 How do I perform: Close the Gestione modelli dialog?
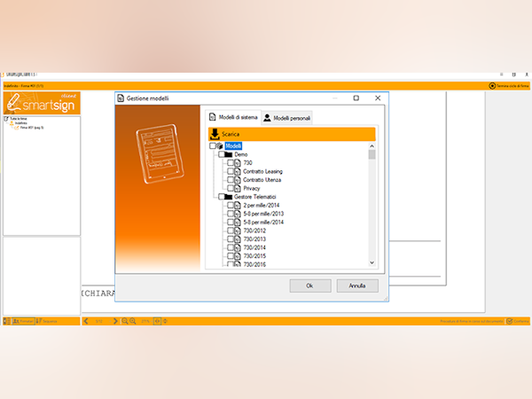(x=378, y=98)
